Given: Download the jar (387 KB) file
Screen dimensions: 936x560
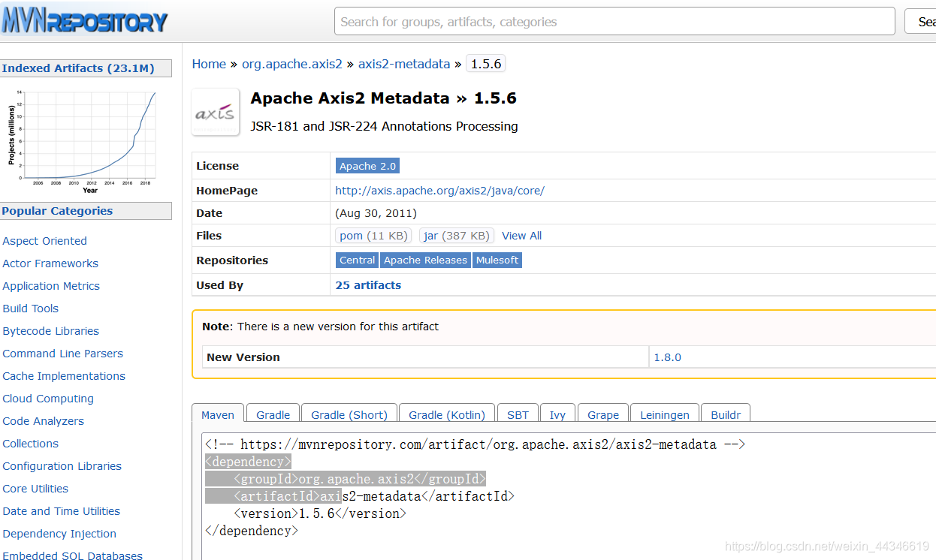Looking at the screenshot, I should 457,236.
